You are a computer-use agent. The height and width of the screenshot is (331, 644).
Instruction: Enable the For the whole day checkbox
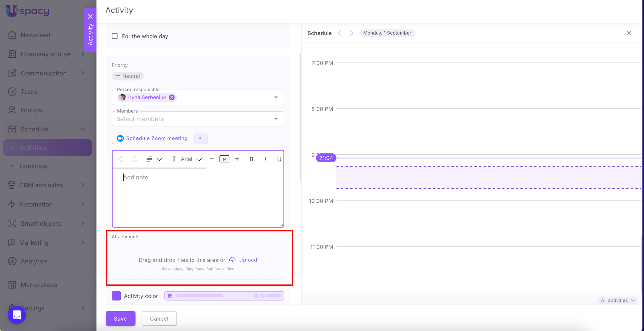point(115,36)
